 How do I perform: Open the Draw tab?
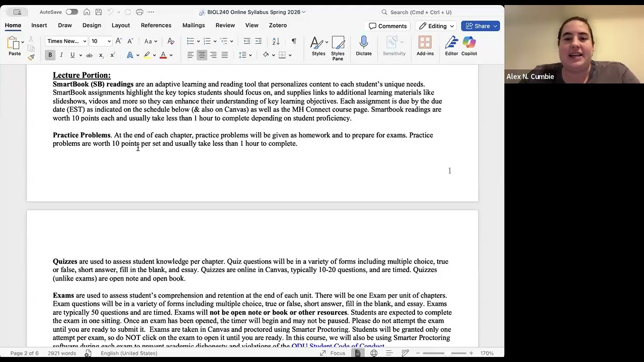[65, 25]
